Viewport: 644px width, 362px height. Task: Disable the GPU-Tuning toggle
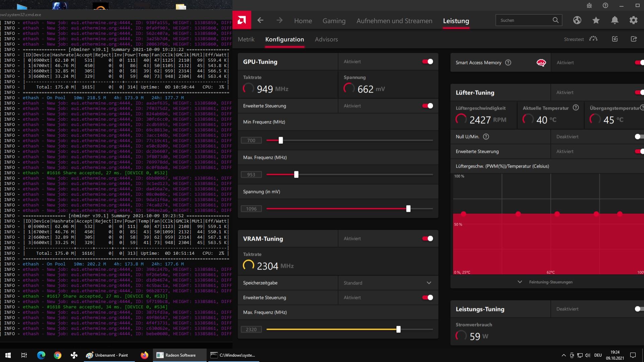tap(428, 62)
